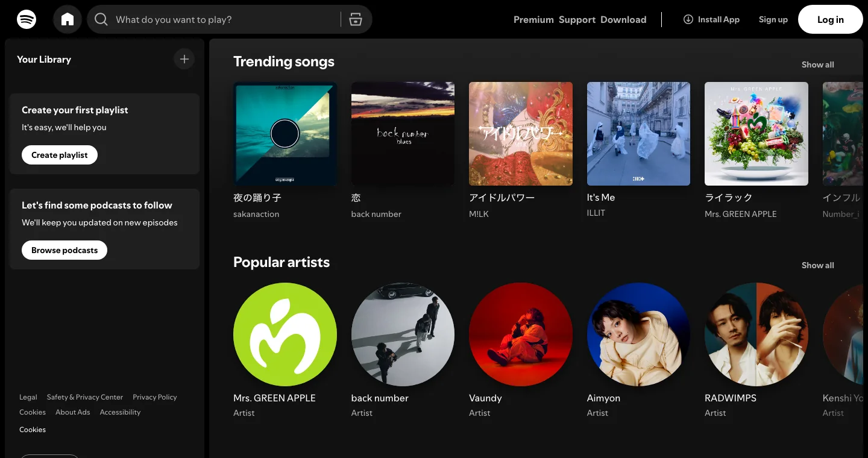The height and width of the screenshot is (458, 868).
Task: Open Safety & Privacy Center link
Action: (x=85, y=397)
